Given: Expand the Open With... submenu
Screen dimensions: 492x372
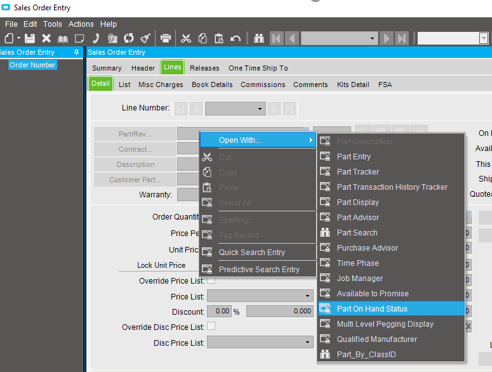Looking at the screenshot, I should 258,140.
